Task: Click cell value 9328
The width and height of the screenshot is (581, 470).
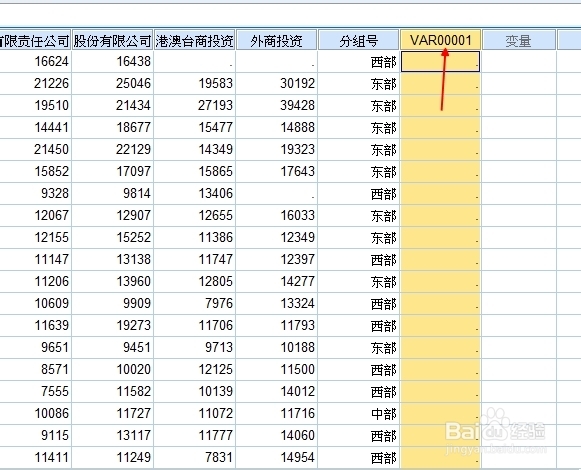Action: [x=55, y=193]
